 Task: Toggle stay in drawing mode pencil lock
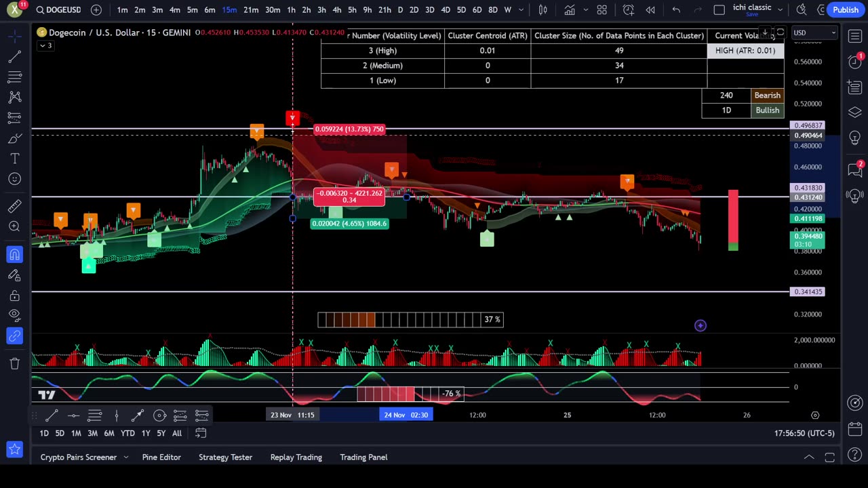pyautogui.click(x=14, y=275)
